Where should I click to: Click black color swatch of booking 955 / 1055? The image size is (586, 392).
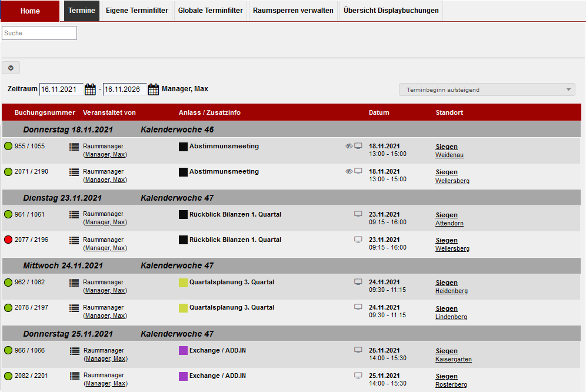pos(183,147)
